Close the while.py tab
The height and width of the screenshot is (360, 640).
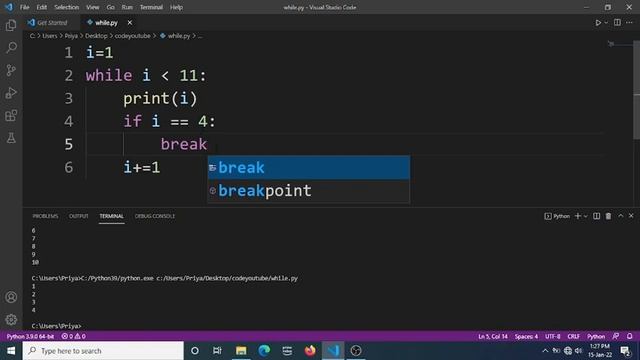click(x=129, y=23)
